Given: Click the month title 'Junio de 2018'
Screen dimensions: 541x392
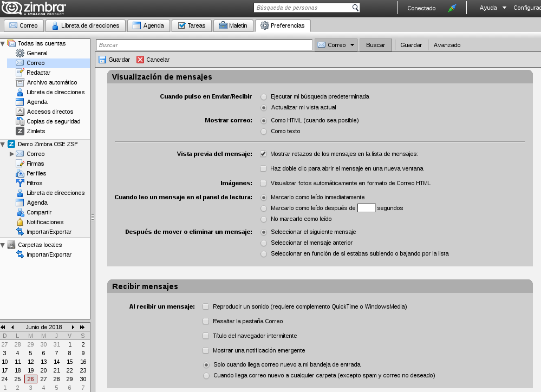Looking at the screenshot, I should (x=44, y=327).
